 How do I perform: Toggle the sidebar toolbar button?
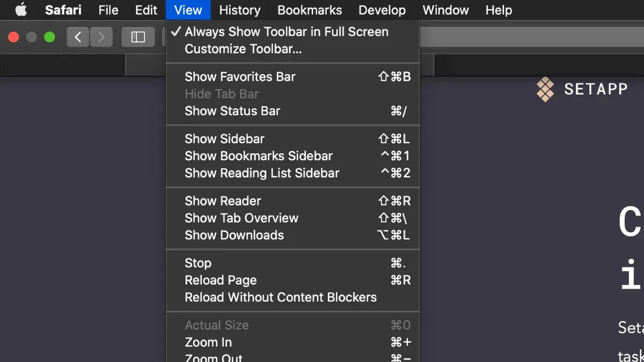coord(138,37)
